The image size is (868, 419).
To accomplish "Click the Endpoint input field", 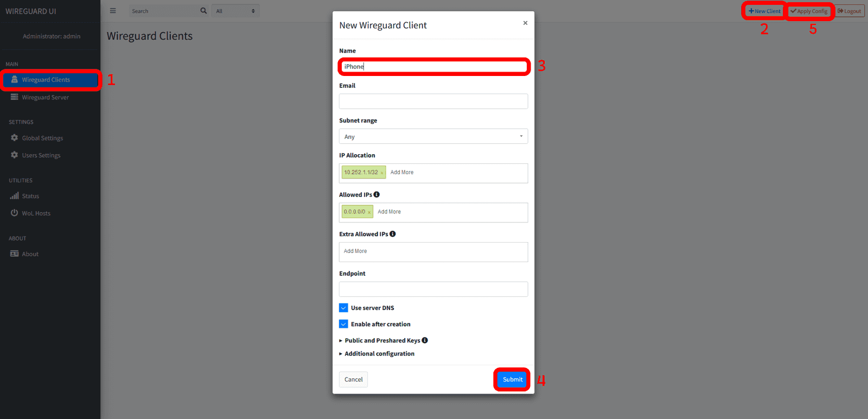I will pyautogui.click(x=433, y=289).
